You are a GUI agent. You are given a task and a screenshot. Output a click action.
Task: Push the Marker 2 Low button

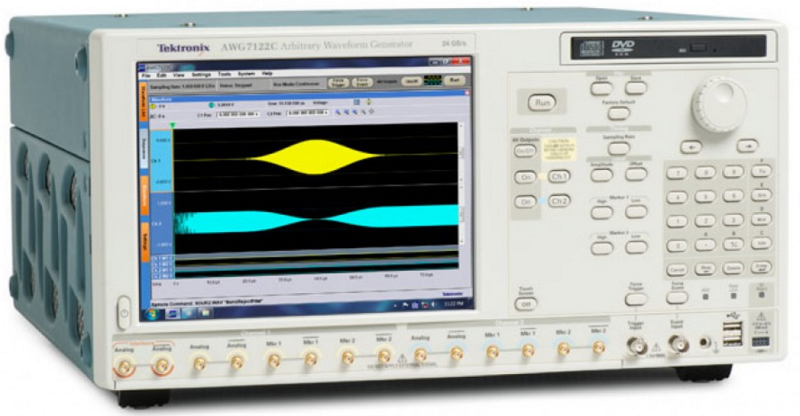point(637,248)
